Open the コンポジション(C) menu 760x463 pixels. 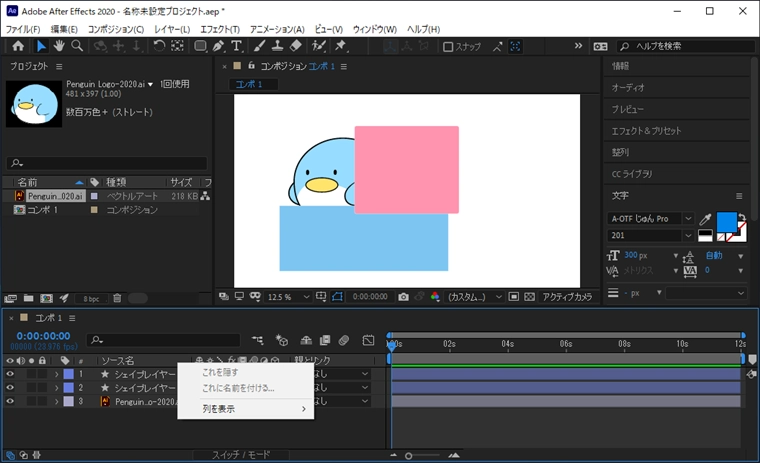pyautogui.click(x=116, y=29)
